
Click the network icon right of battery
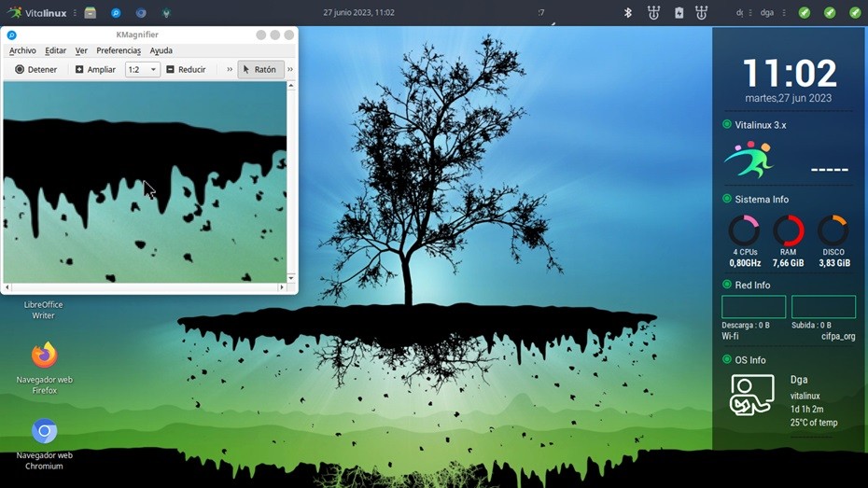[x=701, y=13]
